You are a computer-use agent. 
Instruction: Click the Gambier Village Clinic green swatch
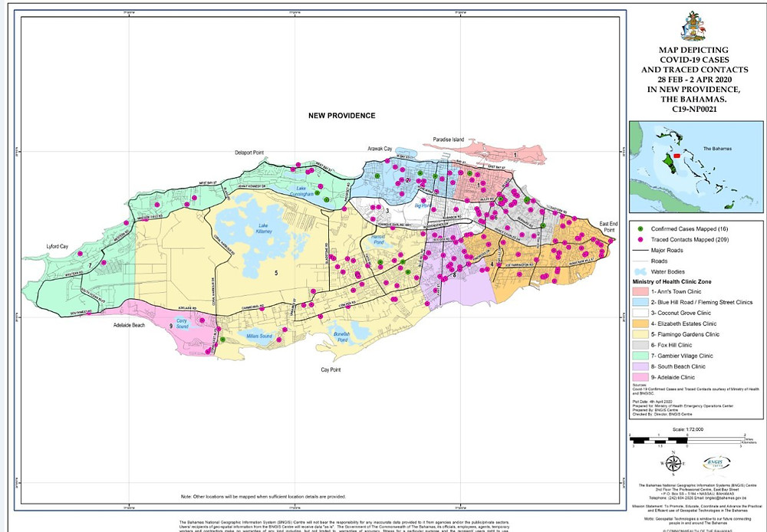click(x=640, y=356)
